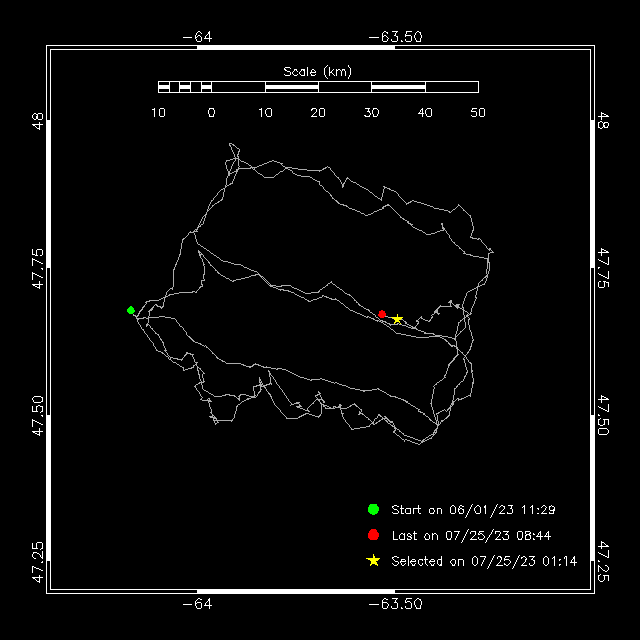Click the scale label '30'

tap(371, 113)
